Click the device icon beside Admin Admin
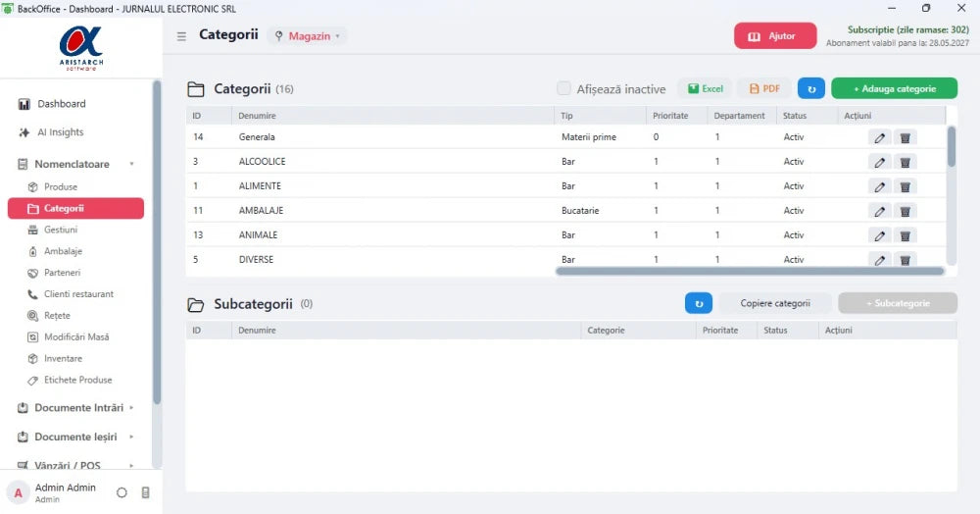Screen dimensions: 980x514 (x=146, y=492)
